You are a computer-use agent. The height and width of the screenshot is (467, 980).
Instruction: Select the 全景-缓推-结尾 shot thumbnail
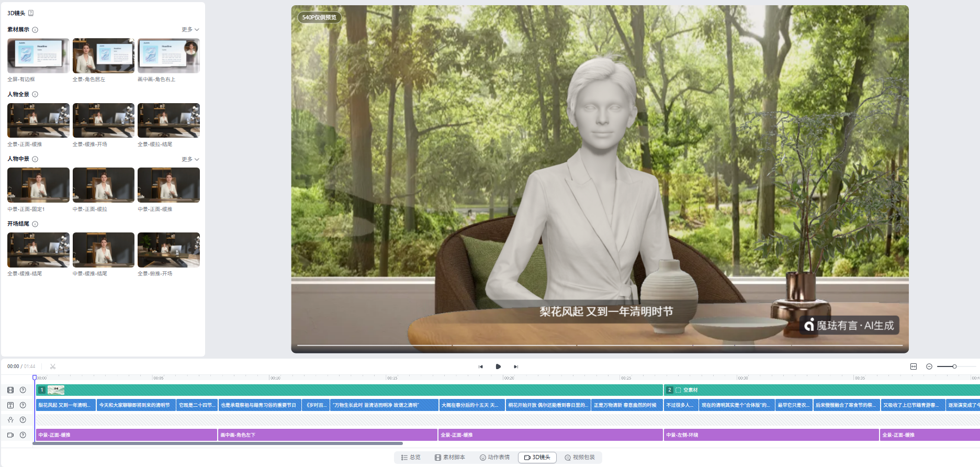(x=38, y=250)
